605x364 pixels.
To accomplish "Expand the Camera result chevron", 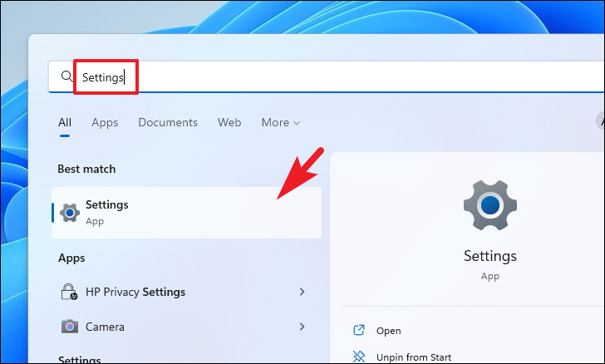I will click(x=302, y=327).
